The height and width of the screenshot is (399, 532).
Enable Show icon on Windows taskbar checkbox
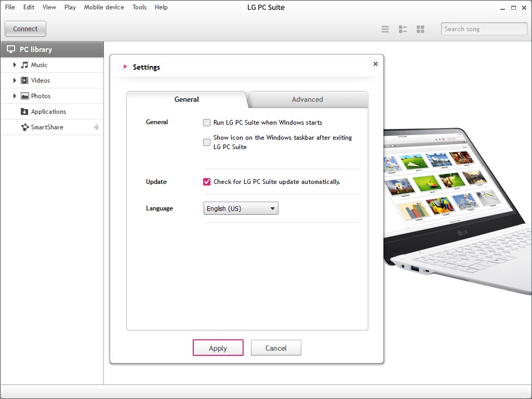click(207, 142)
